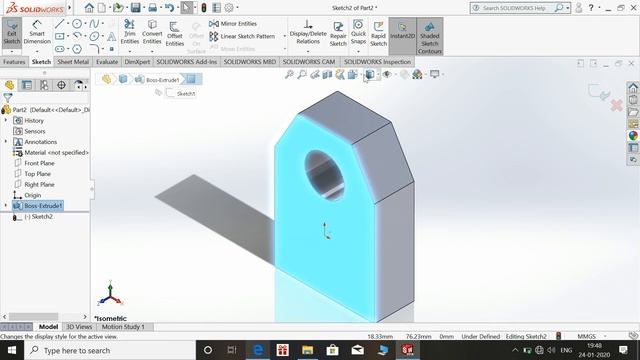Open Microsoft Edge from taskbar
Viewport: 640px width, 360px height.
(x=258, y=350)
